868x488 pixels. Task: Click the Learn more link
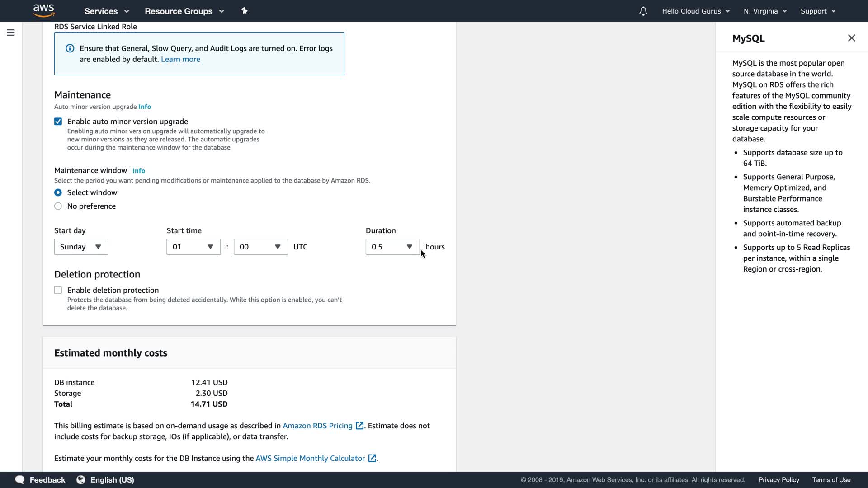[x=180, y=59]
